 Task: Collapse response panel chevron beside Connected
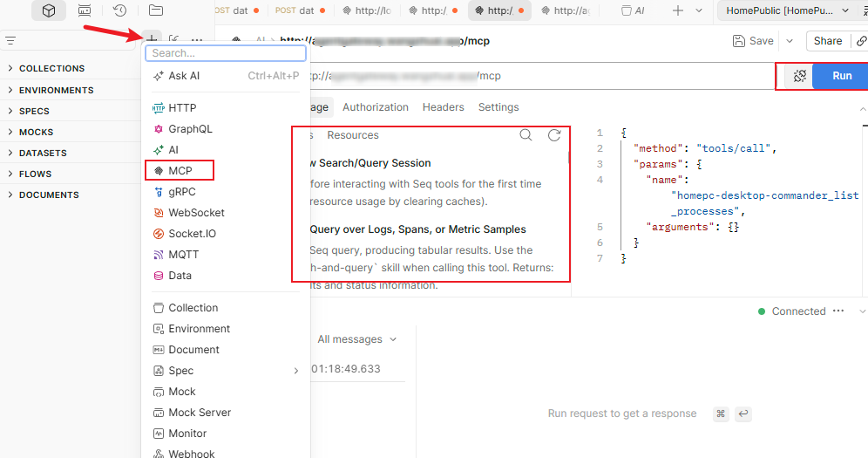pos(862,311)
